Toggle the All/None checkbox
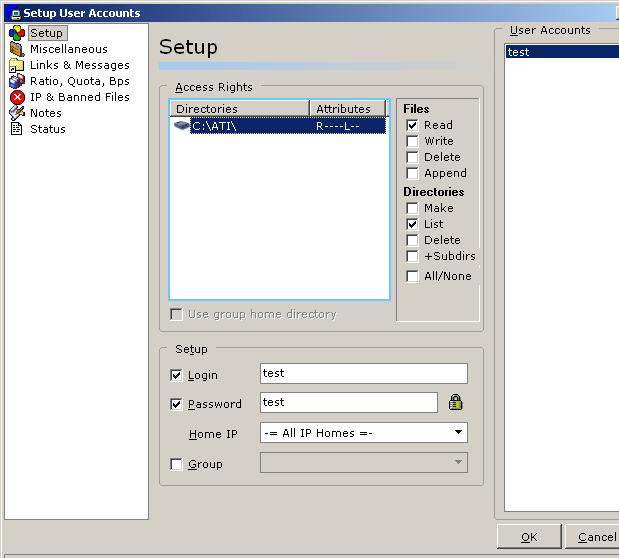Screen dimensions: 619x558 (x=412, y=276)
